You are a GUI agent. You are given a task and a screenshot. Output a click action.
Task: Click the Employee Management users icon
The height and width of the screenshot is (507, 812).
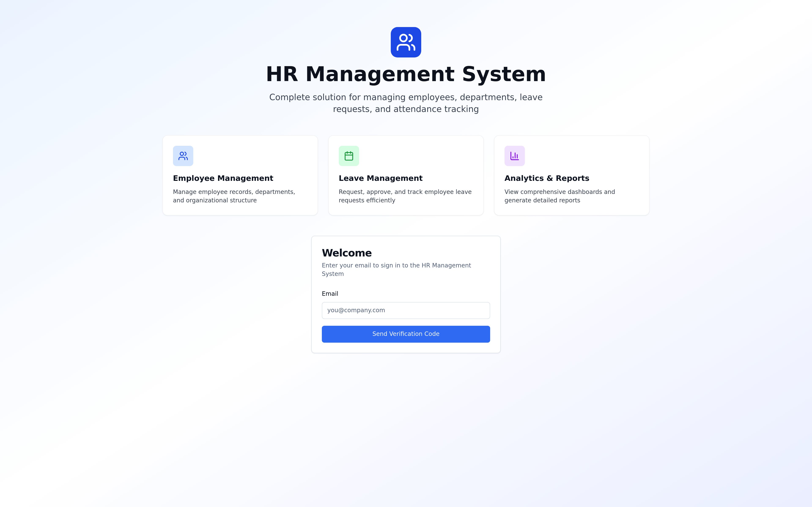(x=183, y=156)
